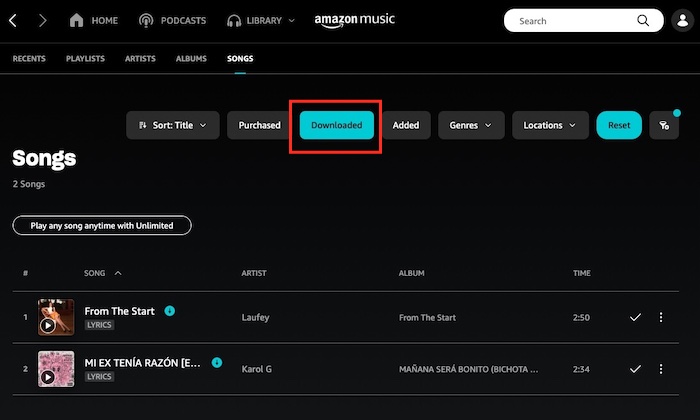Click Play any song anytime with Unlimited
The image size is (700, 420).
[x=102, y=226]
